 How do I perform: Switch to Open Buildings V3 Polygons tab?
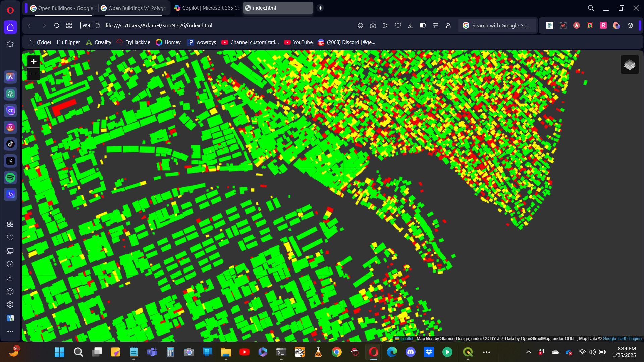tap(134, 8)
